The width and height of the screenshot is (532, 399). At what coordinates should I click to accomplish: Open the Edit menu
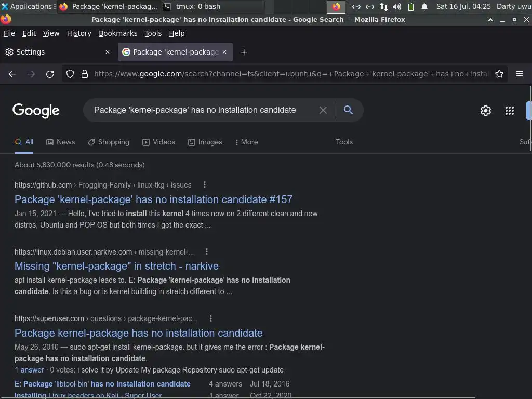click(29, 33)
